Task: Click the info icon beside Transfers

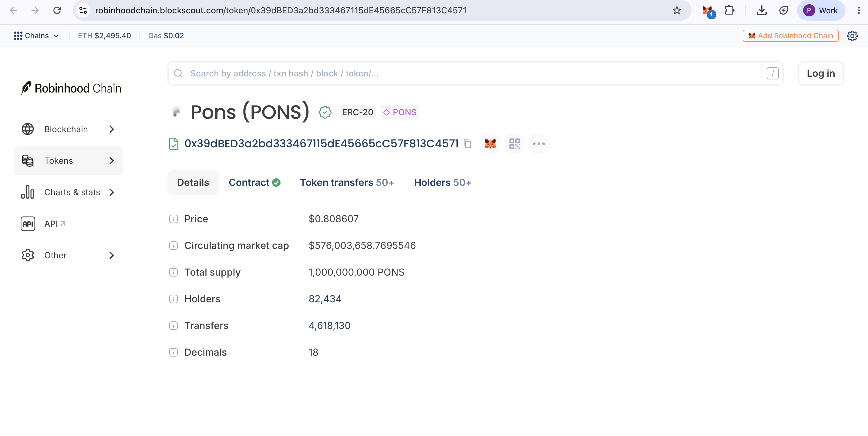Action: coord(173,325)
